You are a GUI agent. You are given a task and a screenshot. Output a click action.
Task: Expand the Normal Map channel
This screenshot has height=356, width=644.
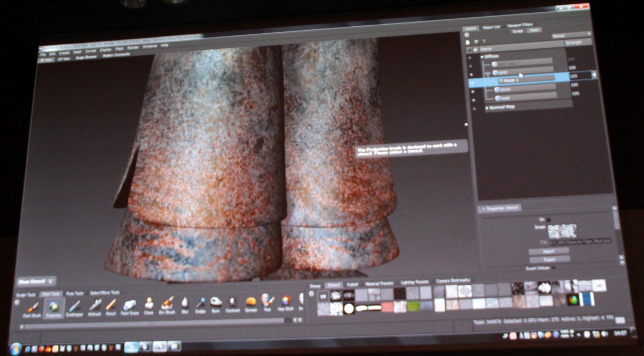pyautogui.click(x=487, y=108)
